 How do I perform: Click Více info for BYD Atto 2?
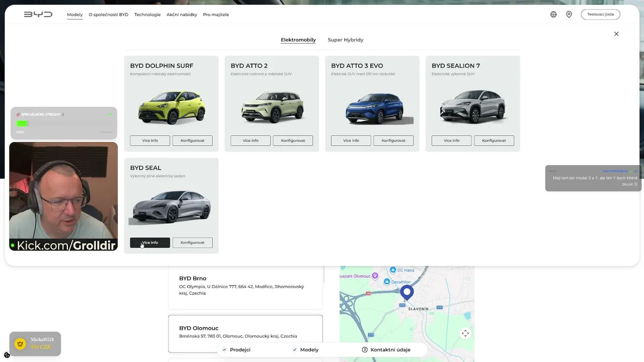(x=251, y=141)
